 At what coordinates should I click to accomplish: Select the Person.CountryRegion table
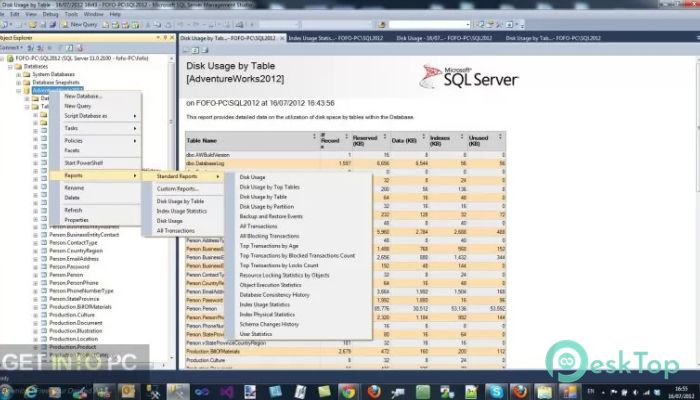click(x=76, y=251)
